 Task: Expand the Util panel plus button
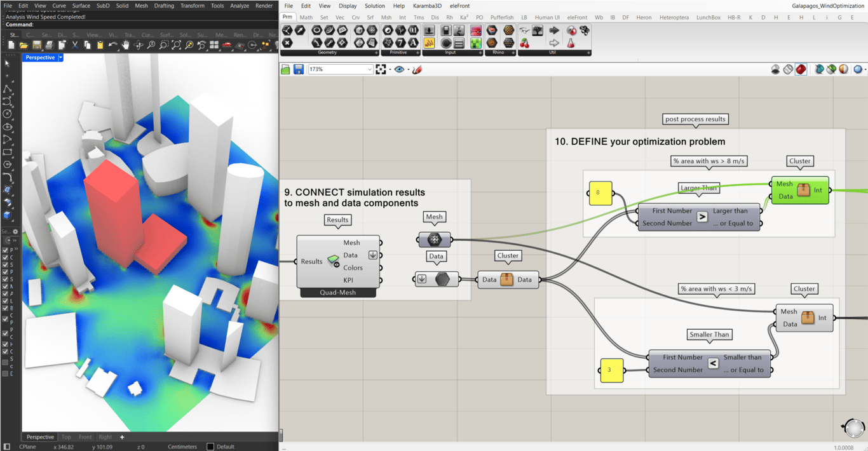(x=588, y=53)
